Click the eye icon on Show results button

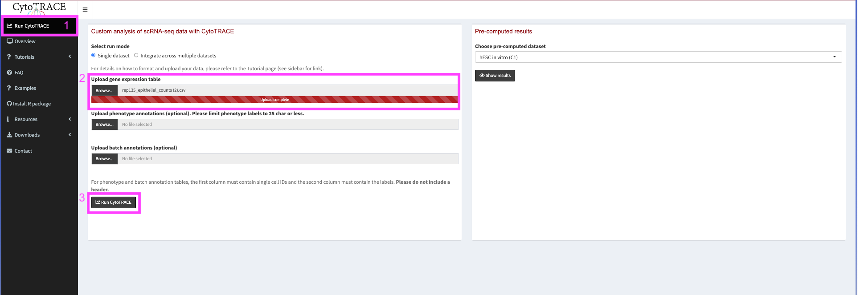click(x=482, y=76)
